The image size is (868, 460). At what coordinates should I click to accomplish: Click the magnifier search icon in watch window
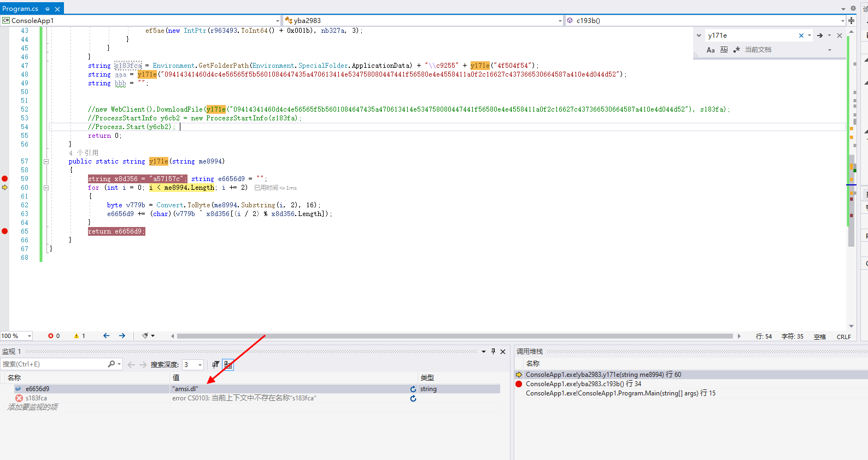112,364
